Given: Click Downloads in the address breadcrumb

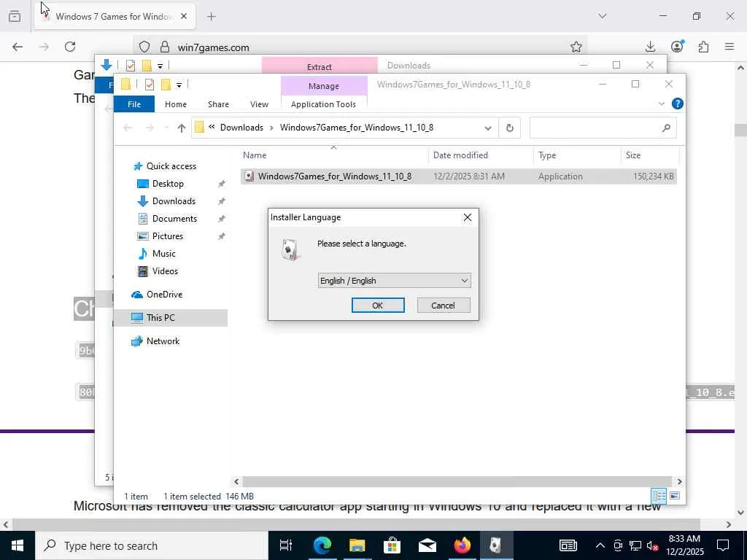Looking at the screenshot, I should pos(241,127).
